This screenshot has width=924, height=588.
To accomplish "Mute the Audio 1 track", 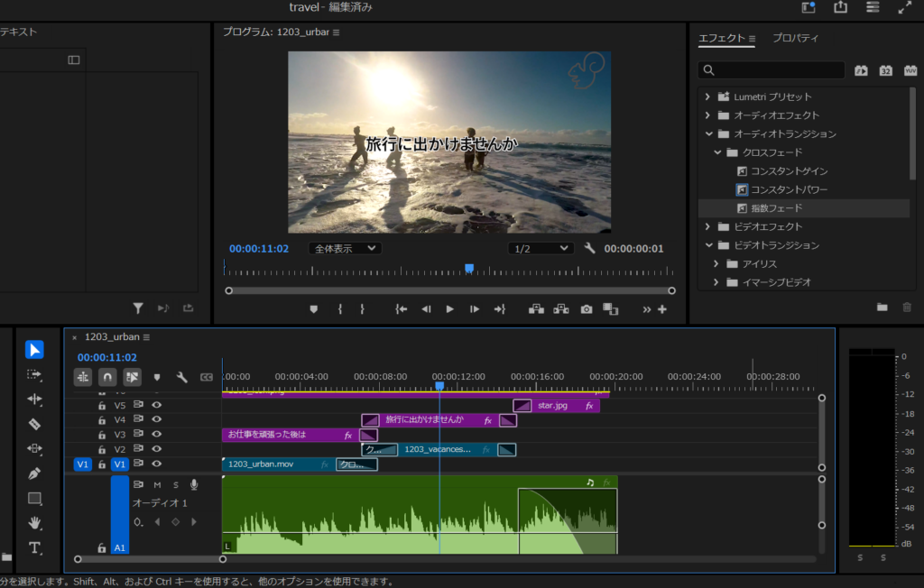I will click(x=157, y=485).
